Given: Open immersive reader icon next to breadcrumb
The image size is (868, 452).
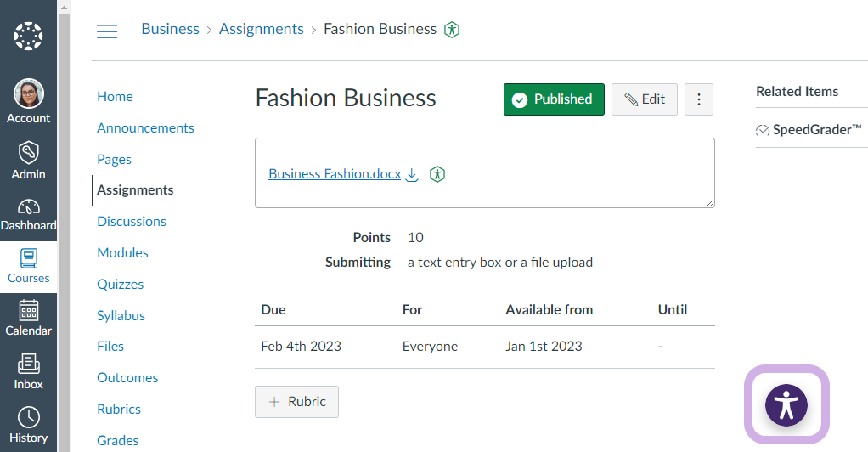Looking at the screenshot, I should (x=452, y=30).
